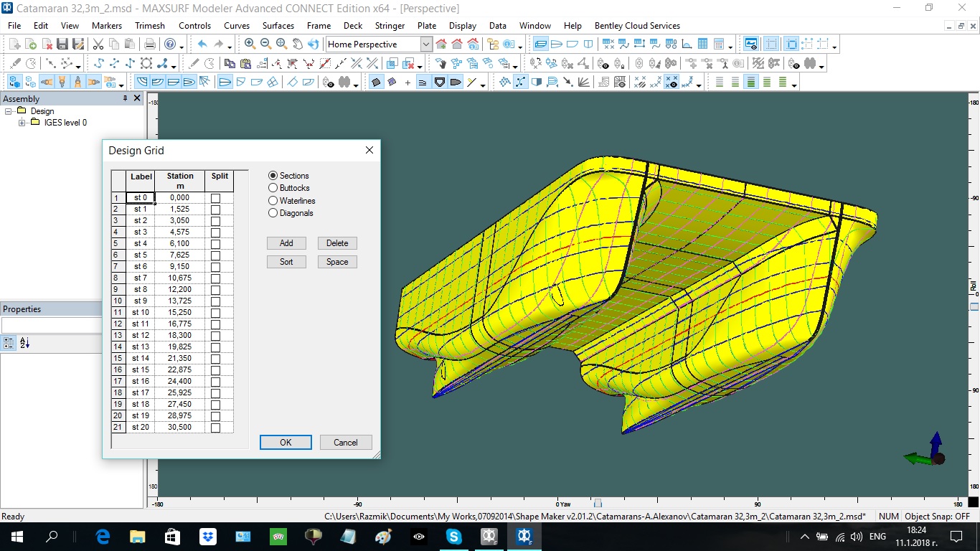Select the Waterlines radio button
Screen dimensions: 980x551
coord(273,201)
